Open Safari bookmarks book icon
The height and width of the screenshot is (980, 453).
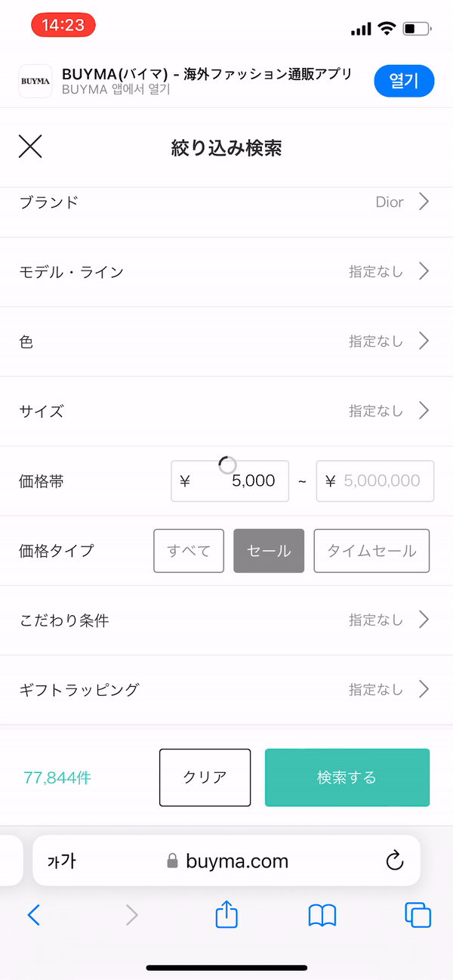click(322, 915)
